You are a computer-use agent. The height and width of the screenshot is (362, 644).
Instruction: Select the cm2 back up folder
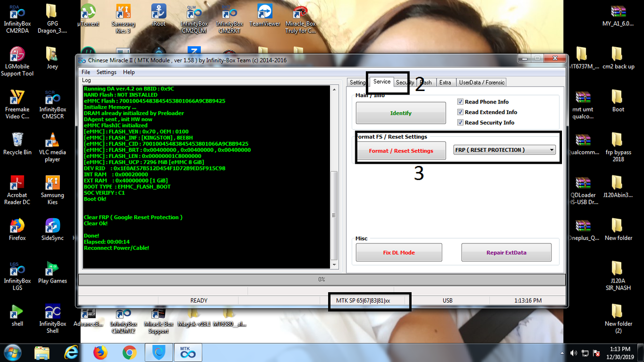click(x=618, y=58)
